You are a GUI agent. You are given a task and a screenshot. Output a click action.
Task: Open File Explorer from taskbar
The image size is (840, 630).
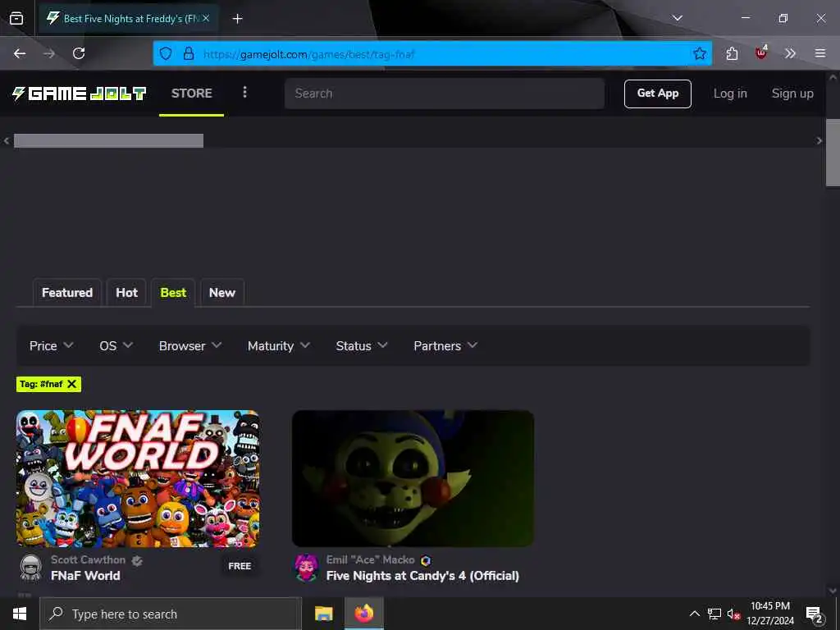[323, 614]
